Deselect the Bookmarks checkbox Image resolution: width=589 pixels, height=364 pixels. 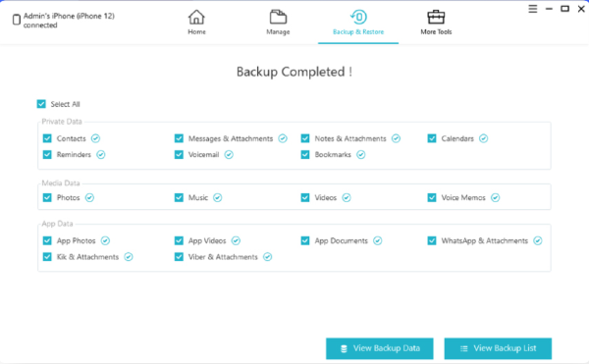point(305,155)
